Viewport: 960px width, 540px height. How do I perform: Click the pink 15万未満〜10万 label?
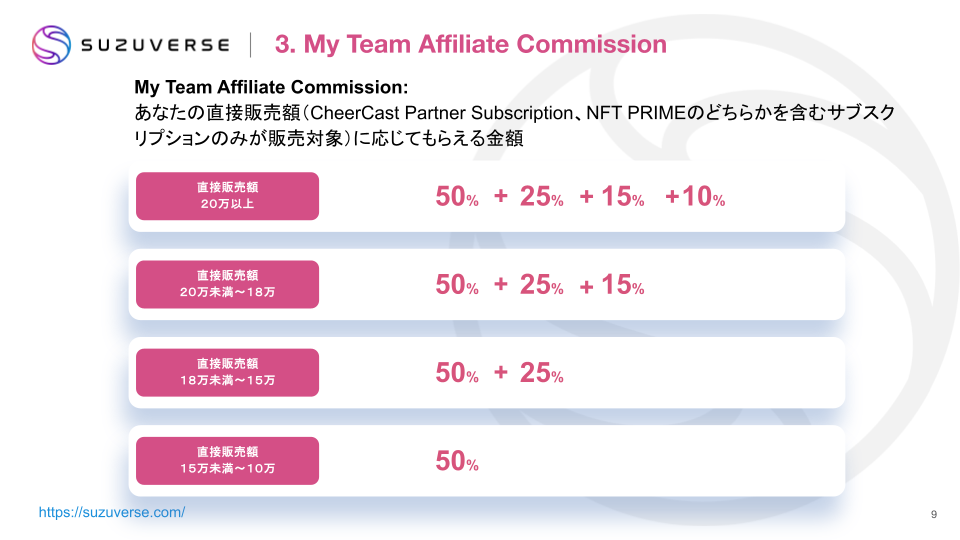click(227, 461)
